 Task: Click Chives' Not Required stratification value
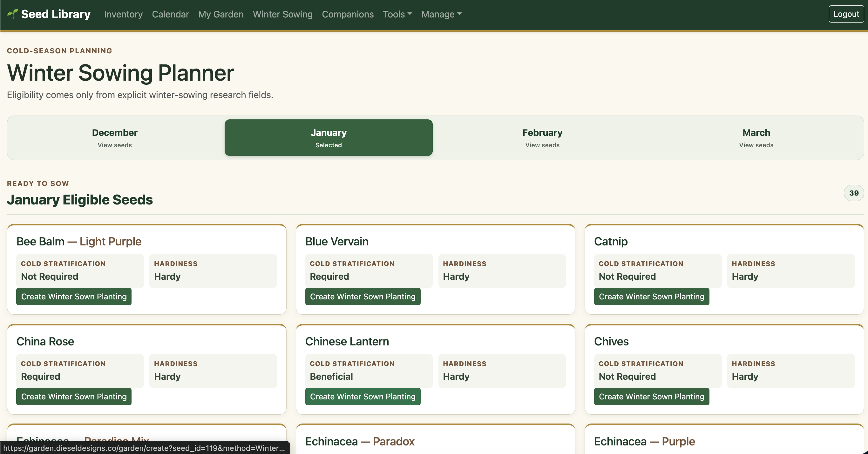coord(627,376)
